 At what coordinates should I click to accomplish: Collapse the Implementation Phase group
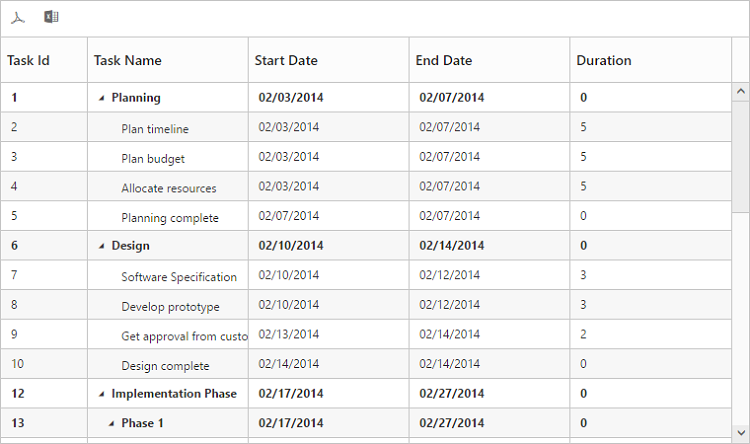coord(101,394)
